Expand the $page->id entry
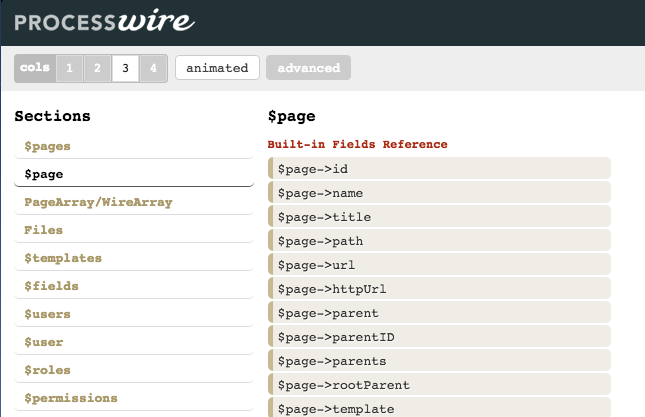 pyautogui.click(x=439, y=168)
